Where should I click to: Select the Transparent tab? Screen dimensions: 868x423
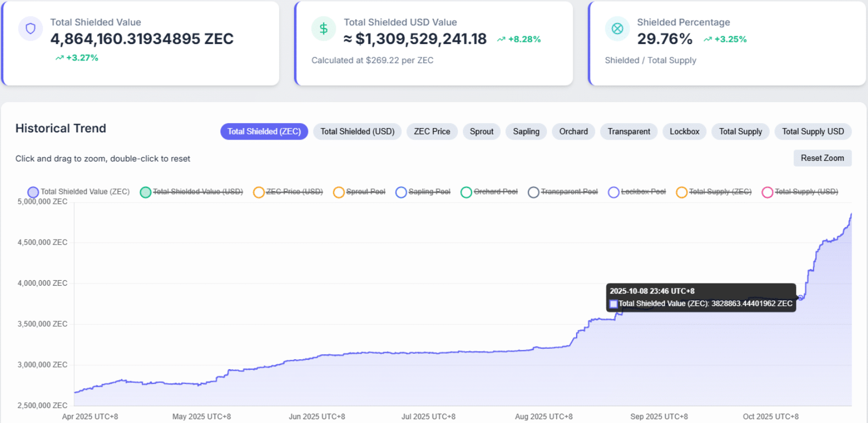(628, 132)
